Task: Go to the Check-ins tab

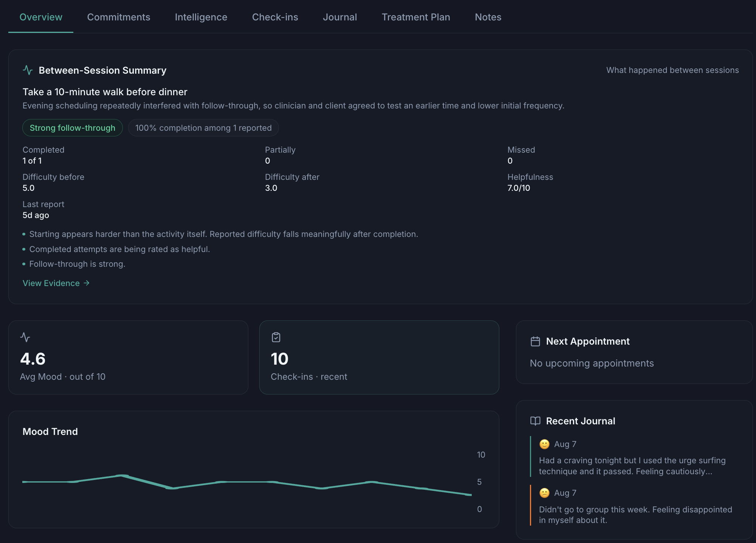Action: click(275, 17)
